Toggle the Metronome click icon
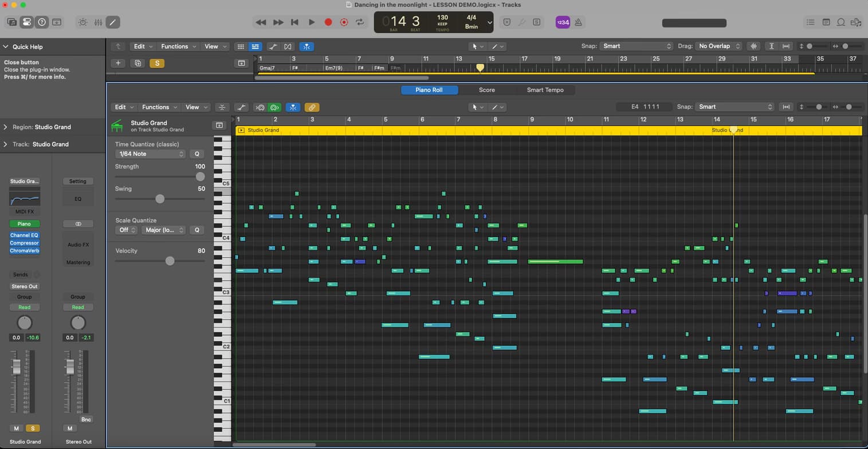 tap(578, 22)
